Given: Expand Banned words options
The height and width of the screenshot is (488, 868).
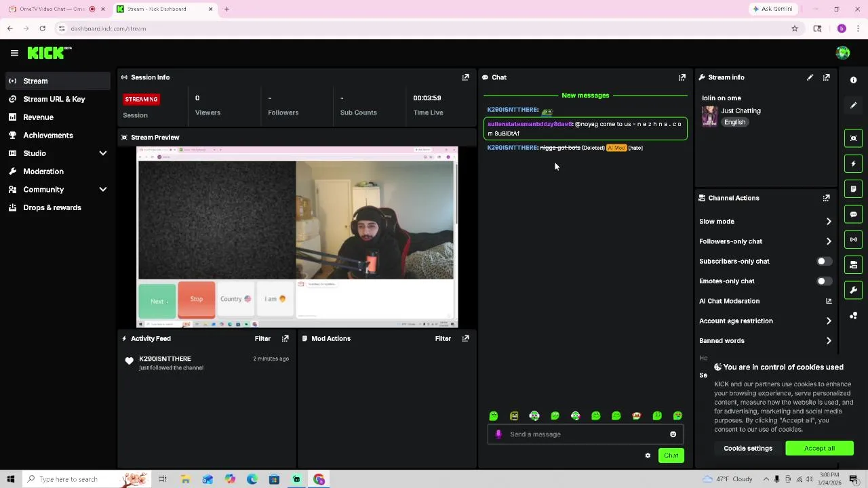Looking at the screenshot, I should pyautogui.click(x=828, y=341).
